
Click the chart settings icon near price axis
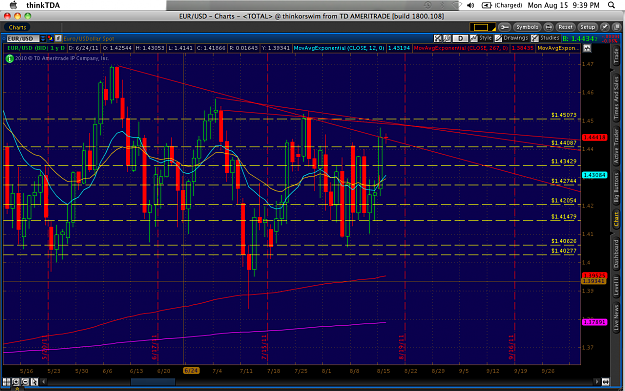click(x=587, y=48)
